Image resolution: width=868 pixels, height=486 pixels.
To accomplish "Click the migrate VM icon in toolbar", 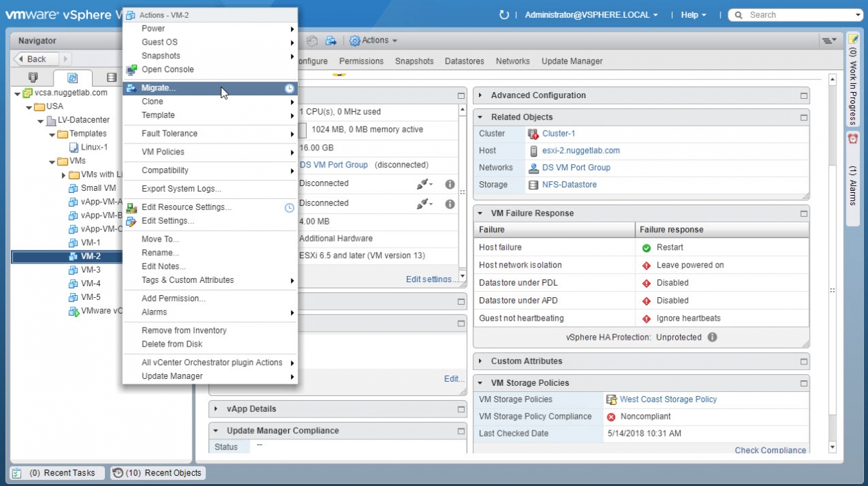I will (331, 40).
